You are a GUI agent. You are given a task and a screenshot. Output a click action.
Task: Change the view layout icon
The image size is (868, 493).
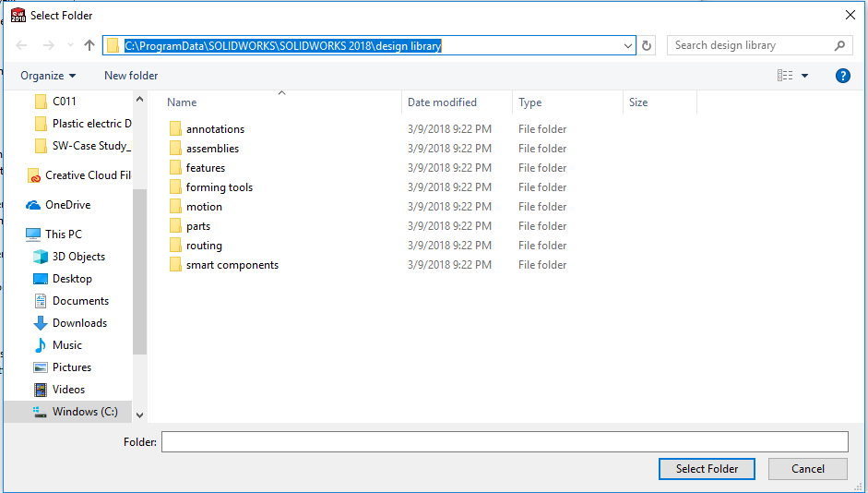[785, 76]
